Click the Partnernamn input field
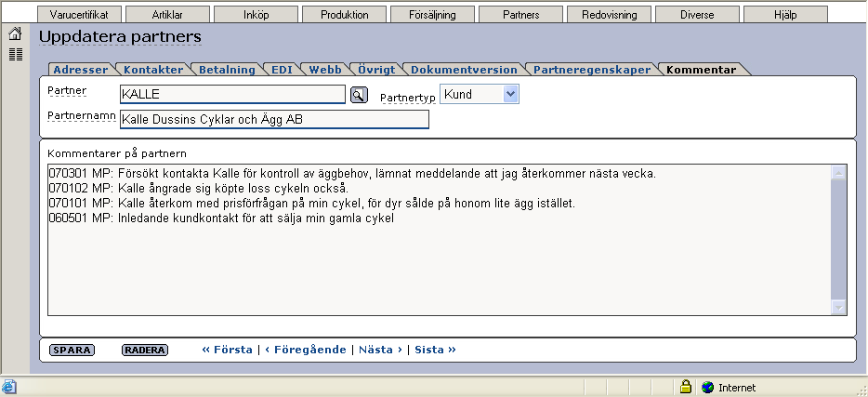Image resolution: width=868 pixels, height=397 pixels. tap(274, 119)
